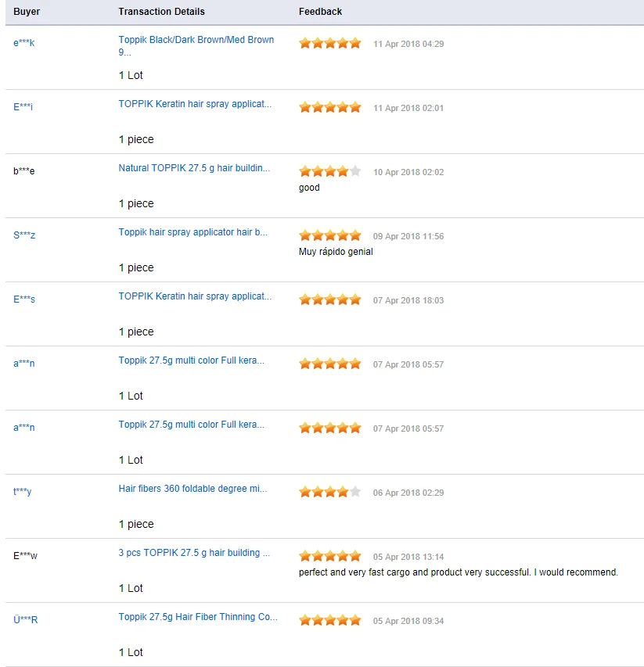The image size is (644, 667).
Task: Click timestamp 10 Apr 2018 02:02
Action: coord(408,172)
